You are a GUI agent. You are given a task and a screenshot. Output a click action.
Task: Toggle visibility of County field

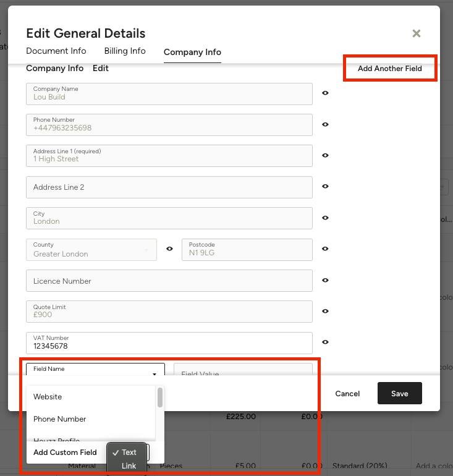[169, 249]
